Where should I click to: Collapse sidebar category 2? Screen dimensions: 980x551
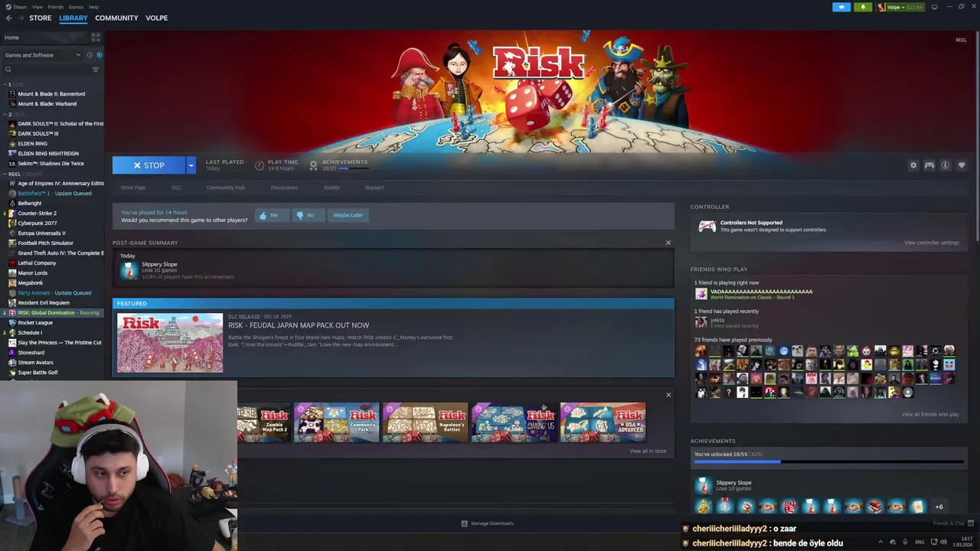pos(6,114)
